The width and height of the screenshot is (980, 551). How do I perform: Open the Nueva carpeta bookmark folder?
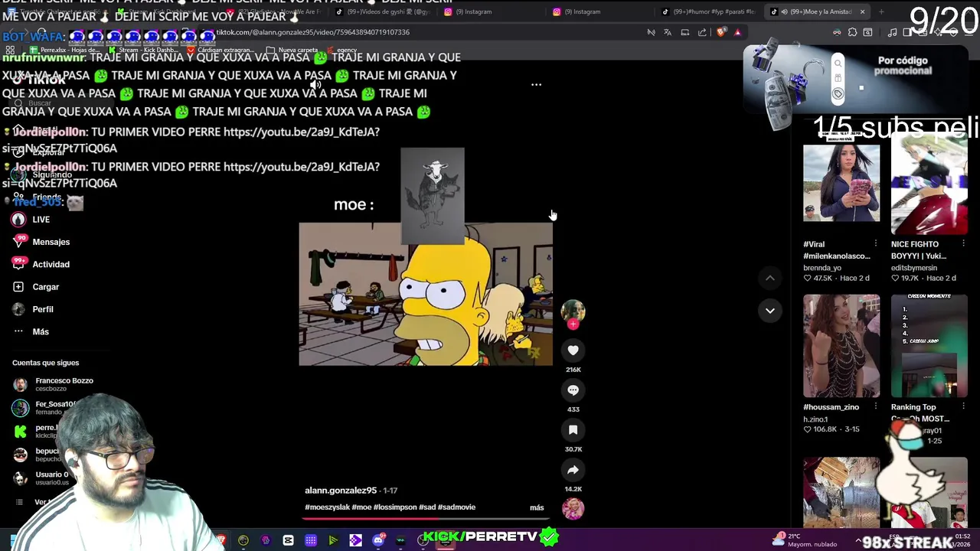pos(292,50)
